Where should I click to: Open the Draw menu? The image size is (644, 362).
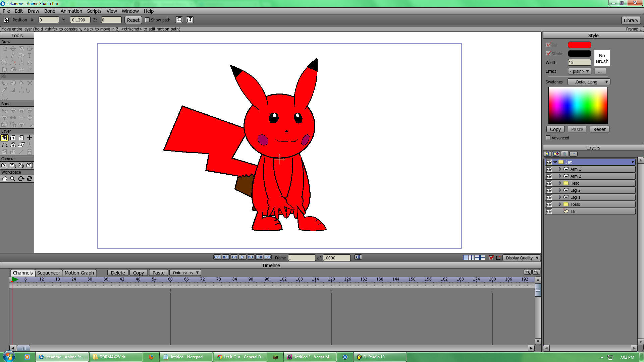(33, 11)
